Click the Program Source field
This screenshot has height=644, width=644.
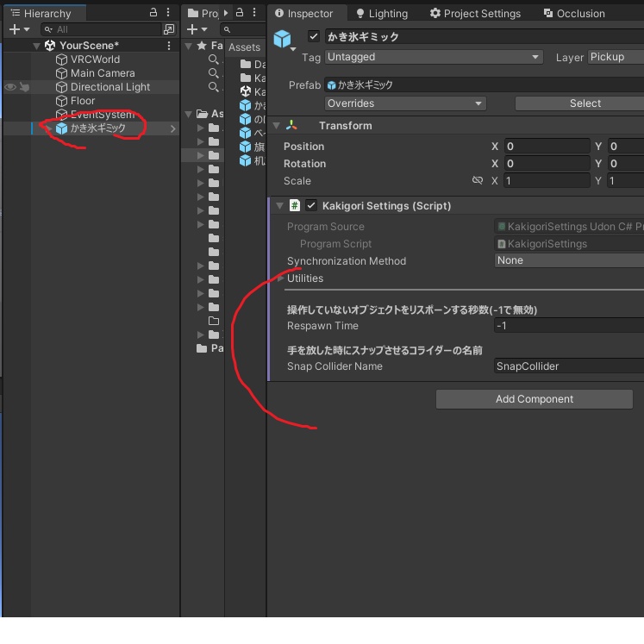click(x=569, y=227)
